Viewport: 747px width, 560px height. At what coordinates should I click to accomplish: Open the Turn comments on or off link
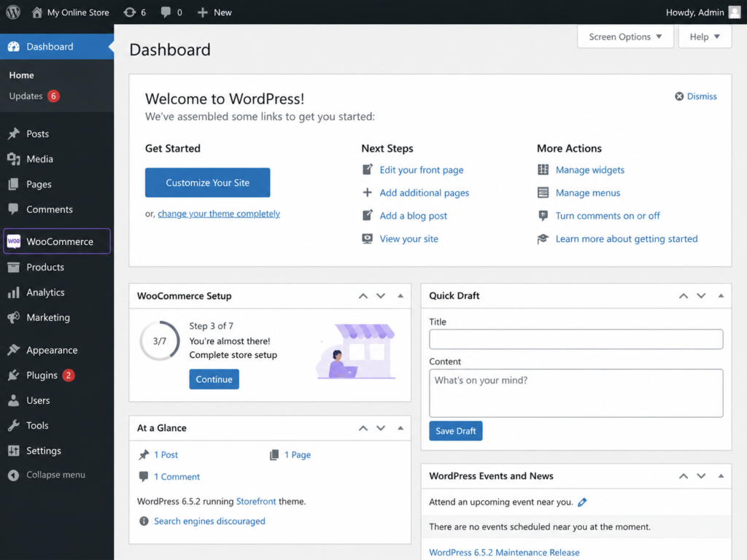coord(608,216)
